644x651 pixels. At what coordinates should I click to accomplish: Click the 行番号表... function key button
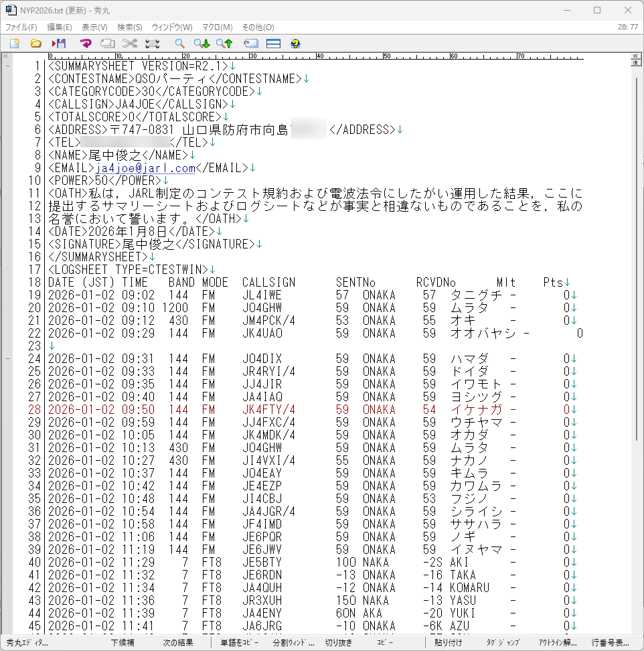pyautogui.click(x=610, y=643)
